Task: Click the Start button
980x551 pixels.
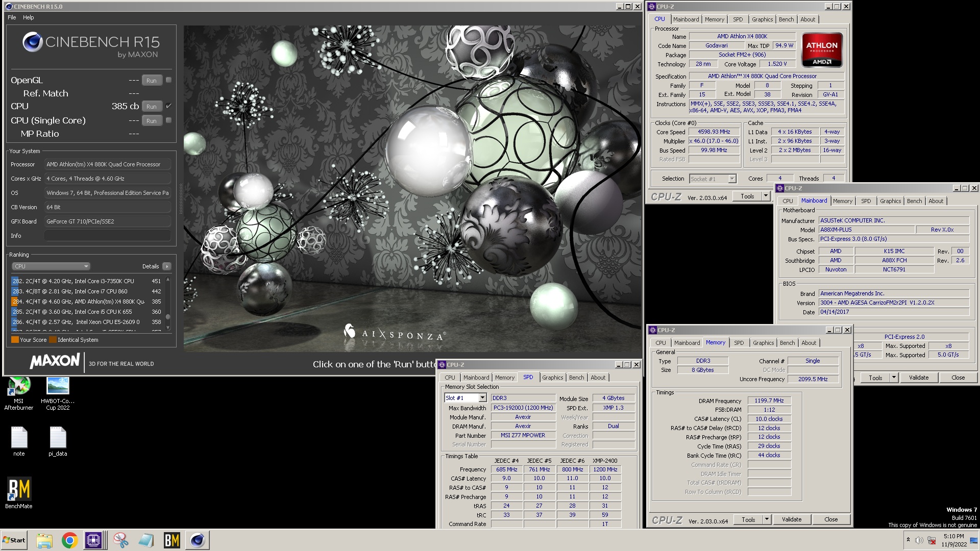Action: click(x=14, y=540)
